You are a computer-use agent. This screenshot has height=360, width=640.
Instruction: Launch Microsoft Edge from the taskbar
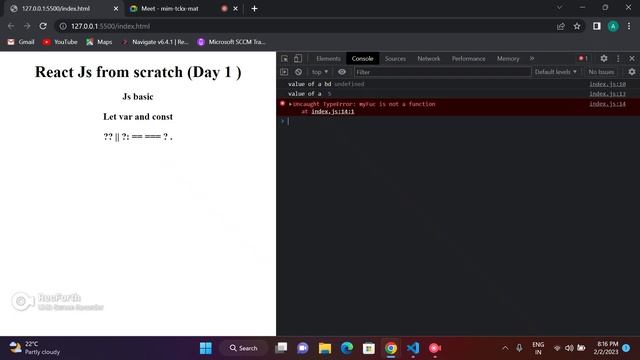(347, 348)
